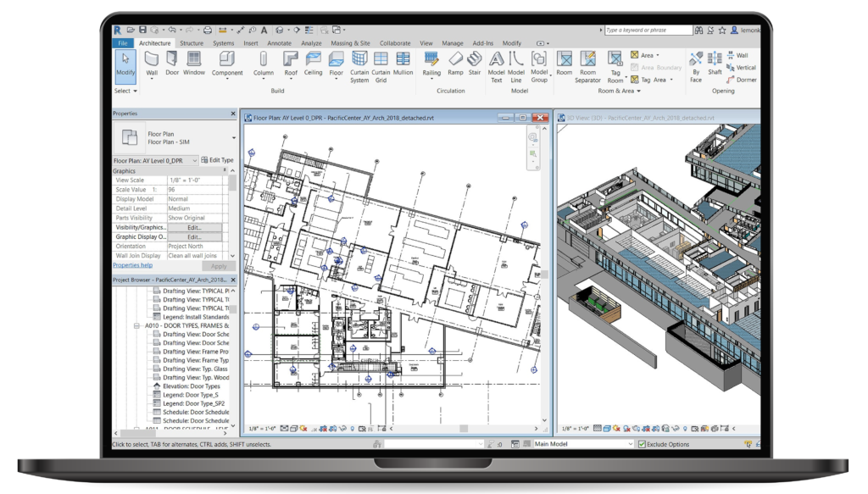The height and width of the screenshot is (494, 868).
Task: Activate the Curtain Grid tool
Action: (381, 64)
